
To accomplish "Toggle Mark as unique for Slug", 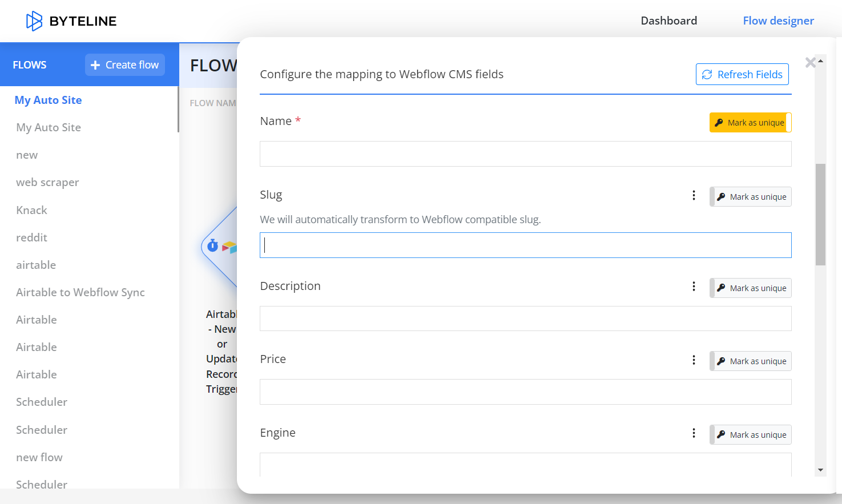I will coord(750,197).
